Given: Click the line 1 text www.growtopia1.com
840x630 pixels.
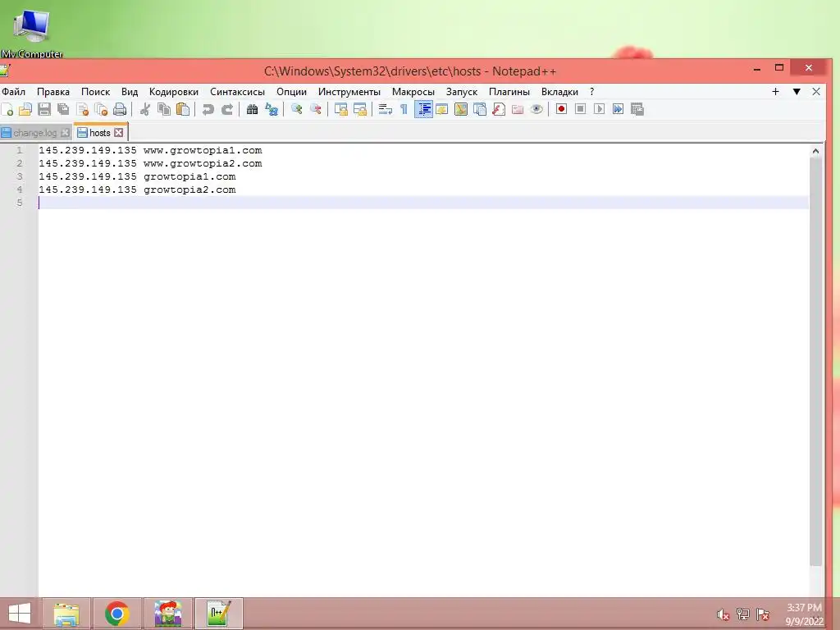Looking at the screenshot, I should [203, 151].
